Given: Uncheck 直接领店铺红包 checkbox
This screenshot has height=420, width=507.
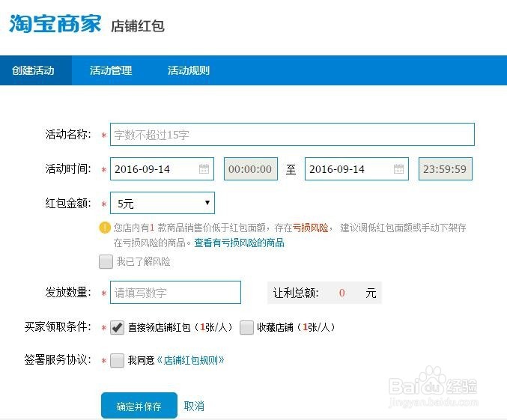Looking at the screenshot, I should pyautogui.click(x=117, y=327).
